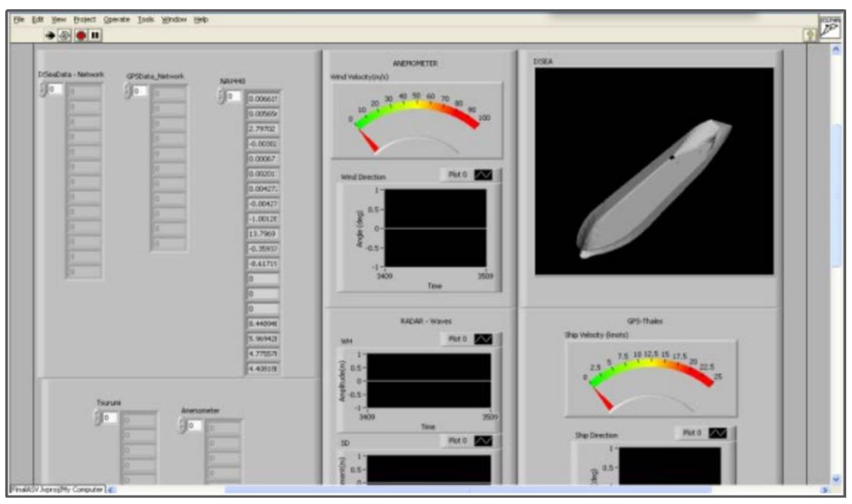Click the Wind Direction chart plot area
Viewport: 852px width, 504px height.
pos(435,228)
